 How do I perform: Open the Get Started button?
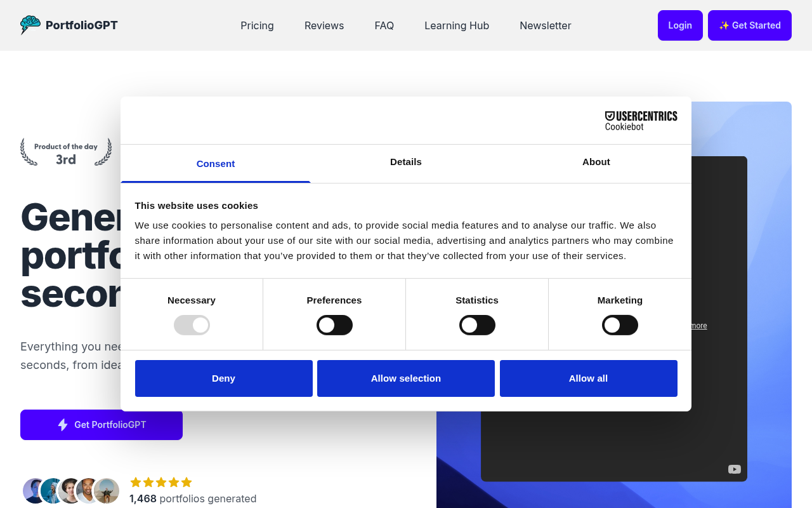[x=749, y=25]
